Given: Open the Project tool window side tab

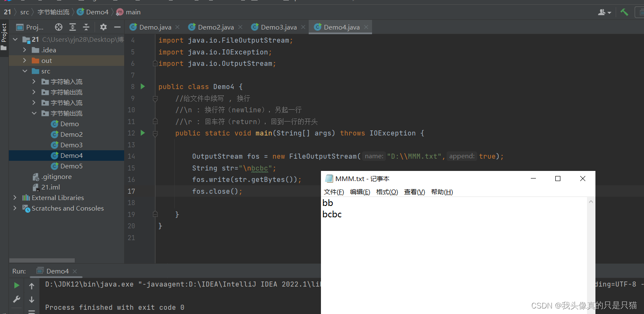Looking at the screenshot, I should click(4, 37).
